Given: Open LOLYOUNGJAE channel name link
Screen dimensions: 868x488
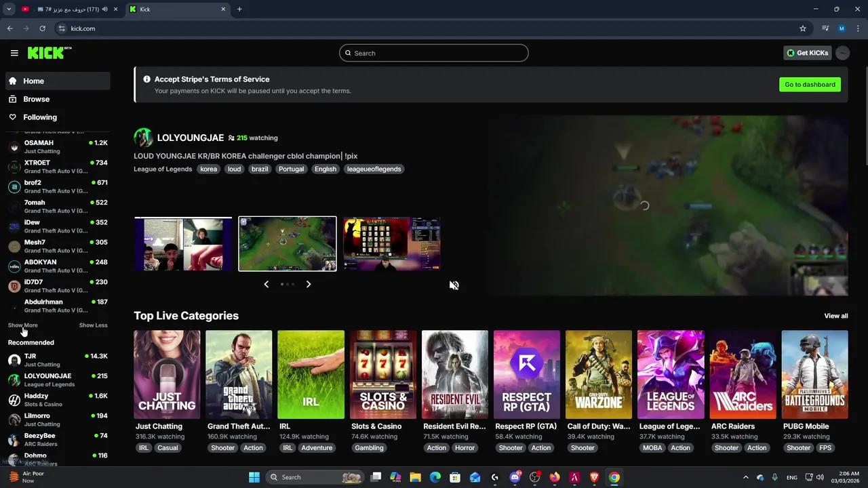Looking at the screenshot, I should (191, 138).
